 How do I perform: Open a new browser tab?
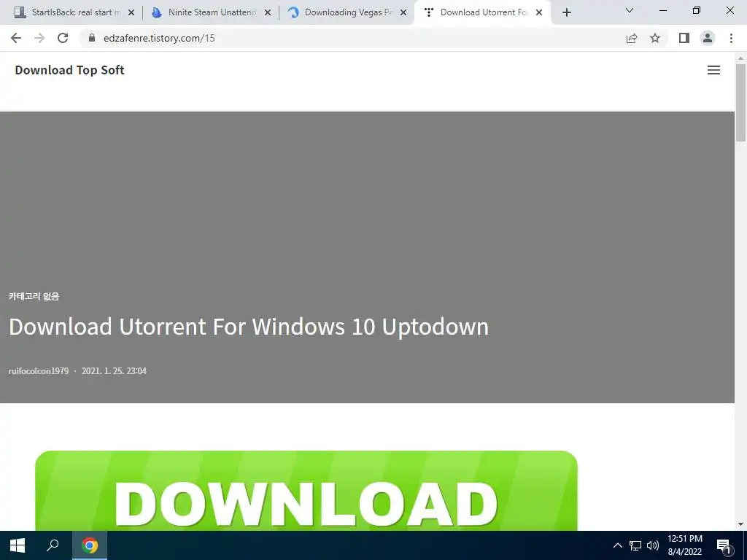click(x=566, y=13)
